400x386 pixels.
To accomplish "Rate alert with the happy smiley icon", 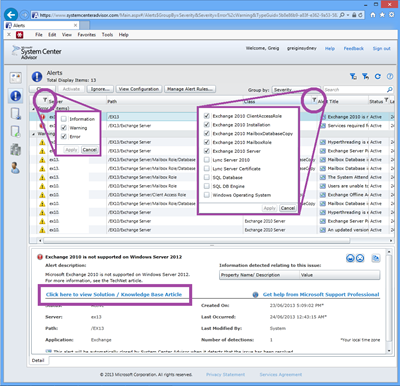I will point(350,258).
